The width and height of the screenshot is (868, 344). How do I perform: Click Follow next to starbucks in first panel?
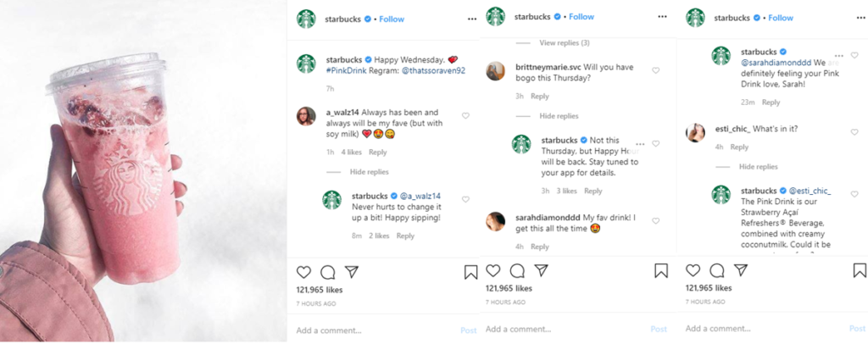392,19
